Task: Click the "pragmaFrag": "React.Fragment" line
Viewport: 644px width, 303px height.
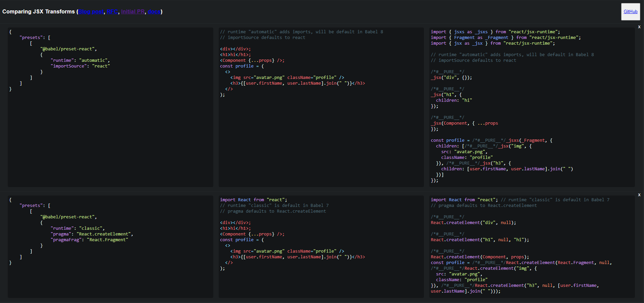Action: (90, 240)
